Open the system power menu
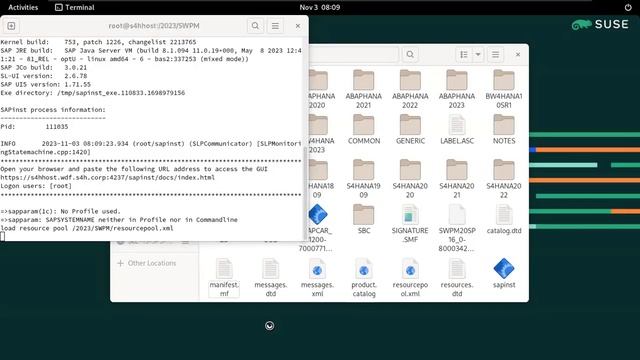Viewport: 640px width, 360px height. click(x=628, y=7)
